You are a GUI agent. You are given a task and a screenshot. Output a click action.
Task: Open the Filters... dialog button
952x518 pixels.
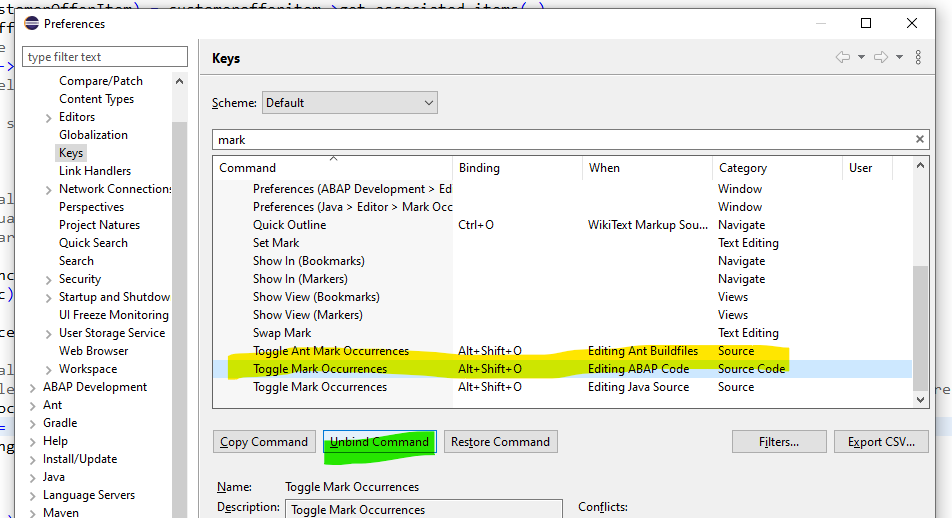pos(779,441)
